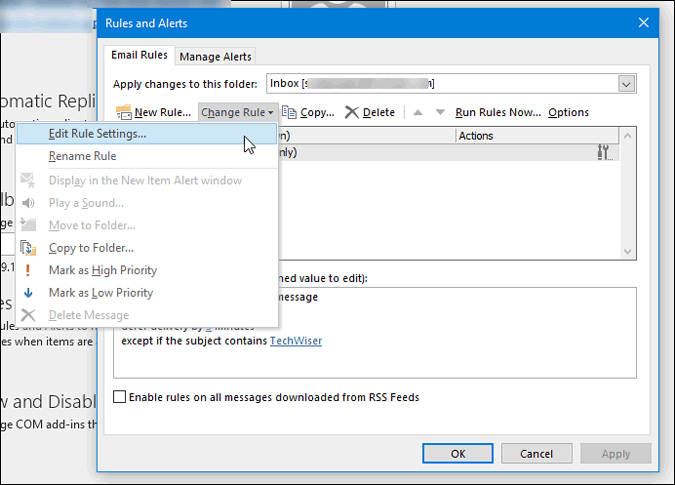Open the Apply changes folder dropdown
This screenshot has width=675, height=485.
click(626, 84)
